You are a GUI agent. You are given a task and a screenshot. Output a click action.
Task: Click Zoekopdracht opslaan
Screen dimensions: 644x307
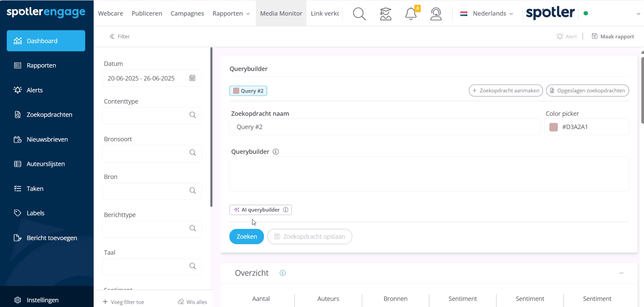point(309,237)
